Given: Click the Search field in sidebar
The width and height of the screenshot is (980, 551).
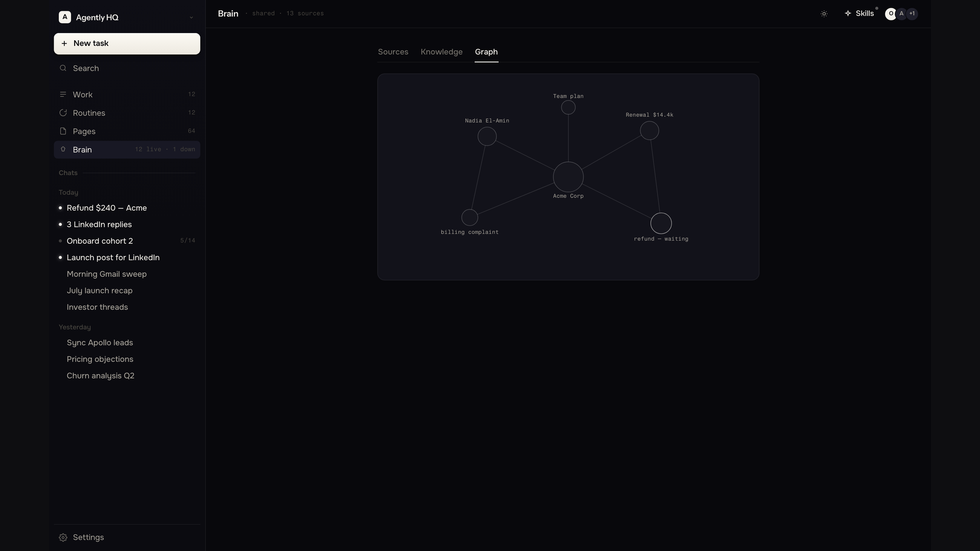Looking at the screenshot, I should [x=127, y=68].
